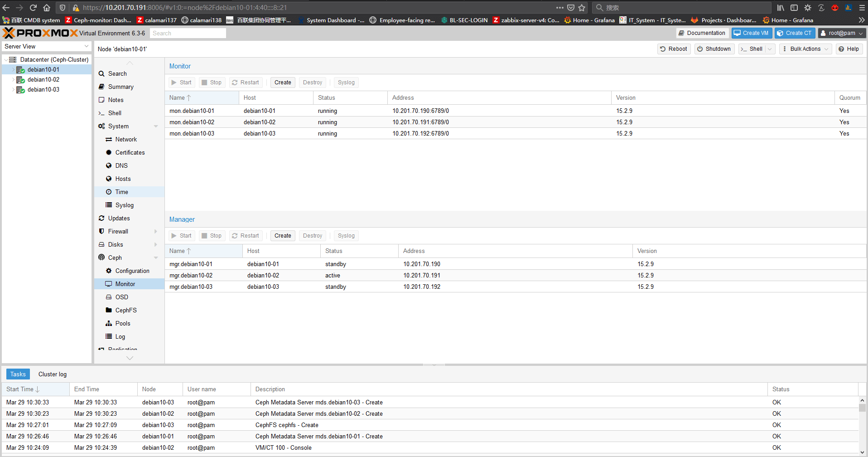Select the mgr.debian10-03 manager row
The height and width of the screenshot is (457, 868).
point(516,287)
